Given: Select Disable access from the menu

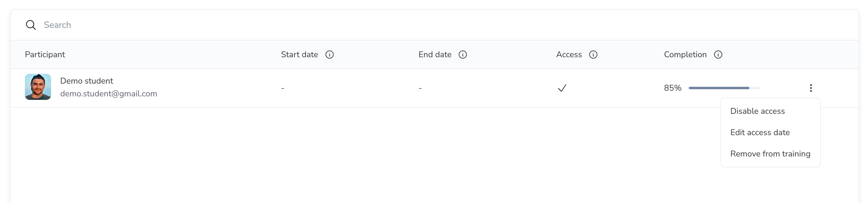Looking at the screenshot, I should click(x=757, y=111).
